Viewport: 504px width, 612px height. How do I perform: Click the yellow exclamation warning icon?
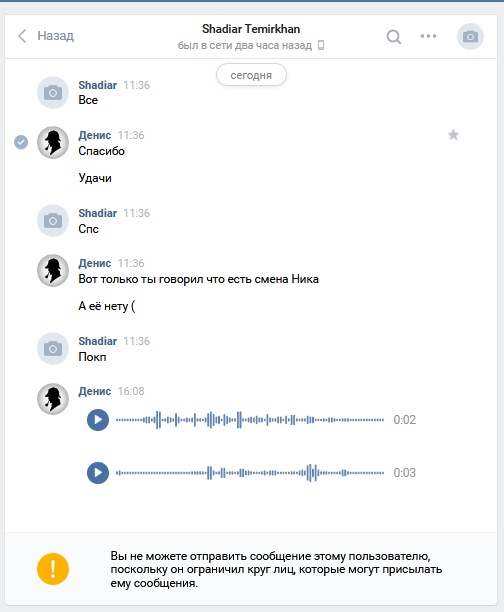pos(53,569)
